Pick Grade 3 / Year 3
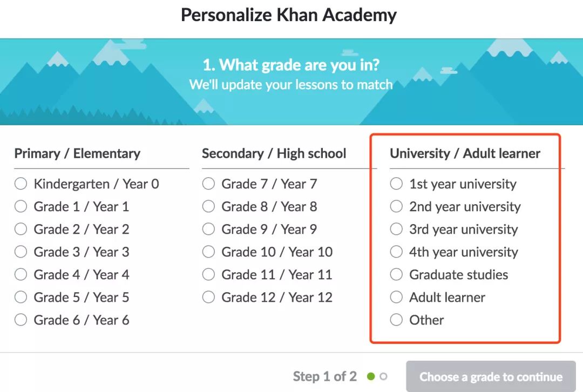Image resolution: width=583 pixels, height=392 pixels. (x=21, y=252)
